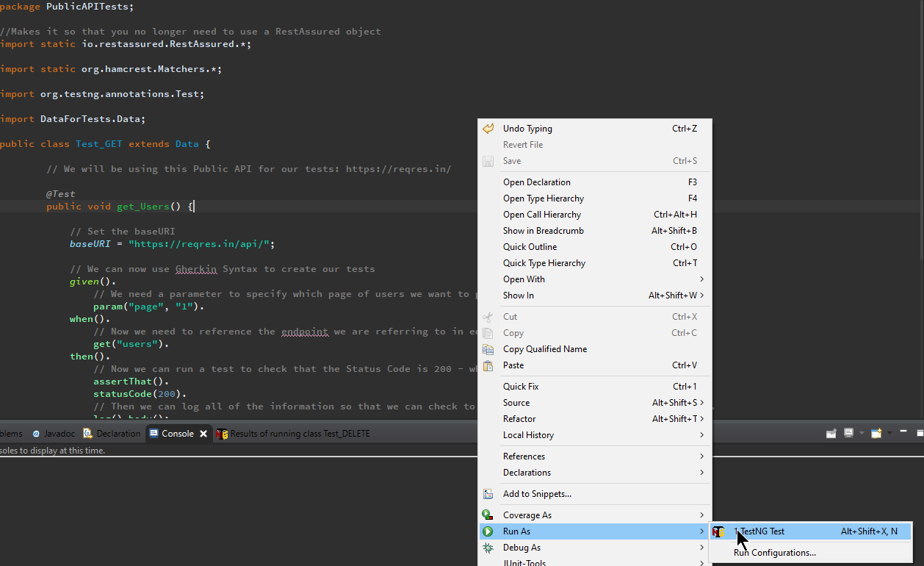This screenshot has width=924, height=566.
Task: Click import DataForTests.Data line
Action: 73,119
